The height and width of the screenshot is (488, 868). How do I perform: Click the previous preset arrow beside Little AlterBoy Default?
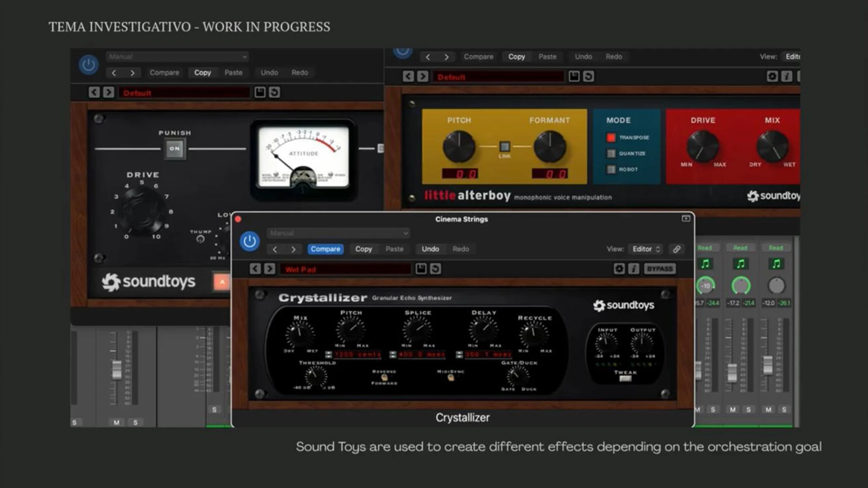[x=408, y=76]
